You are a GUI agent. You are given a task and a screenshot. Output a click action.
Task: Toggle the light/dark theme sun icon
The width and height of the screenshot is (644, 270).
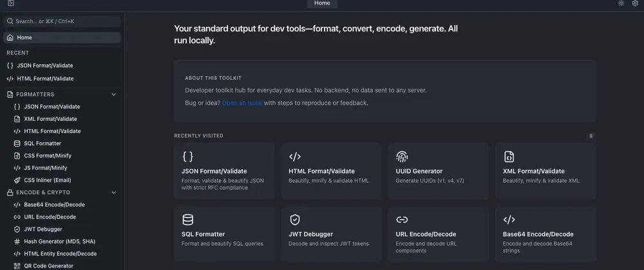[621, 3]
